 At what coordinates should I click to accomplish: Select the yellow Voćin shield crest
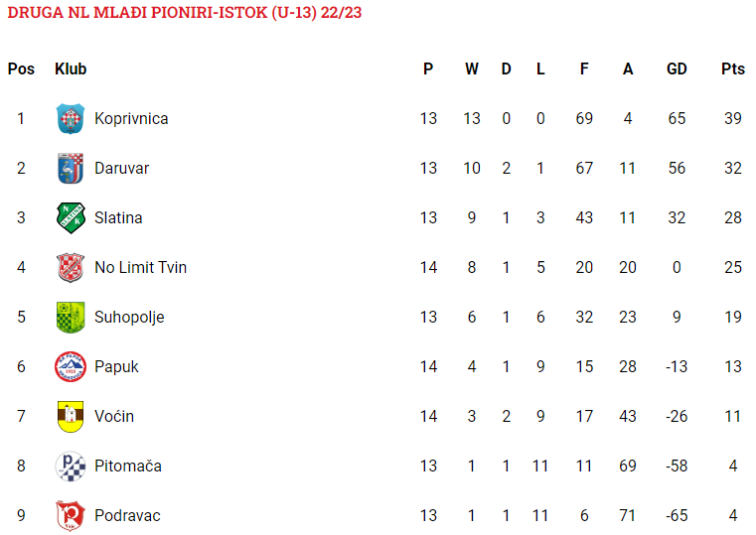(71, 416)
